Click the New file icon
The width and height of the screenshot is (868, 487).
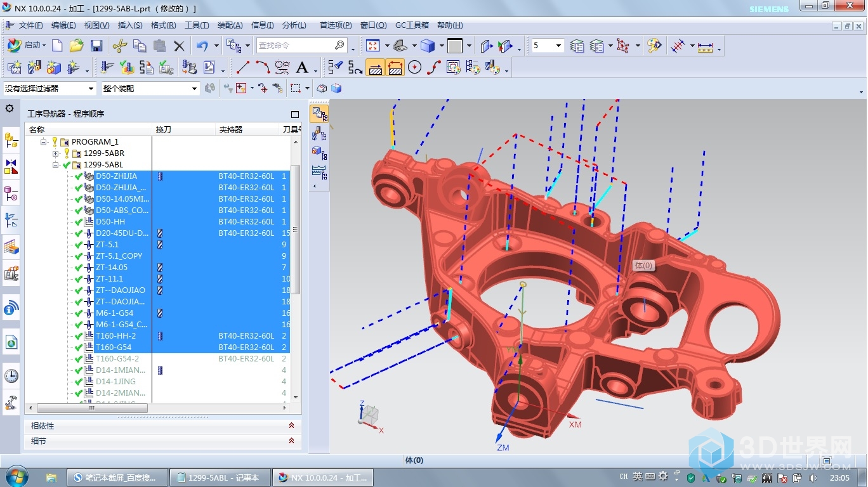click(57, 46)
